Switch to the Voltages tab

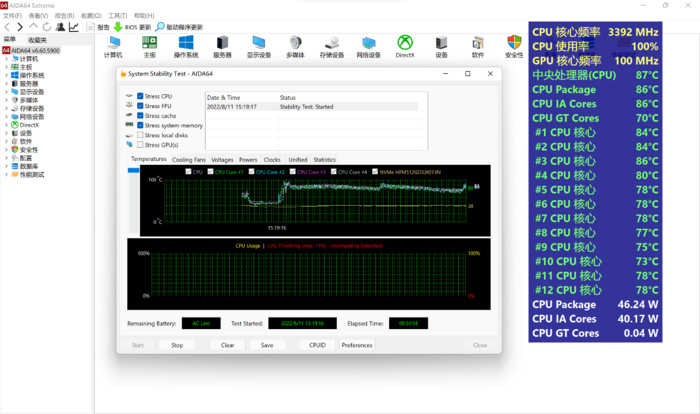[x=222, y=159]
